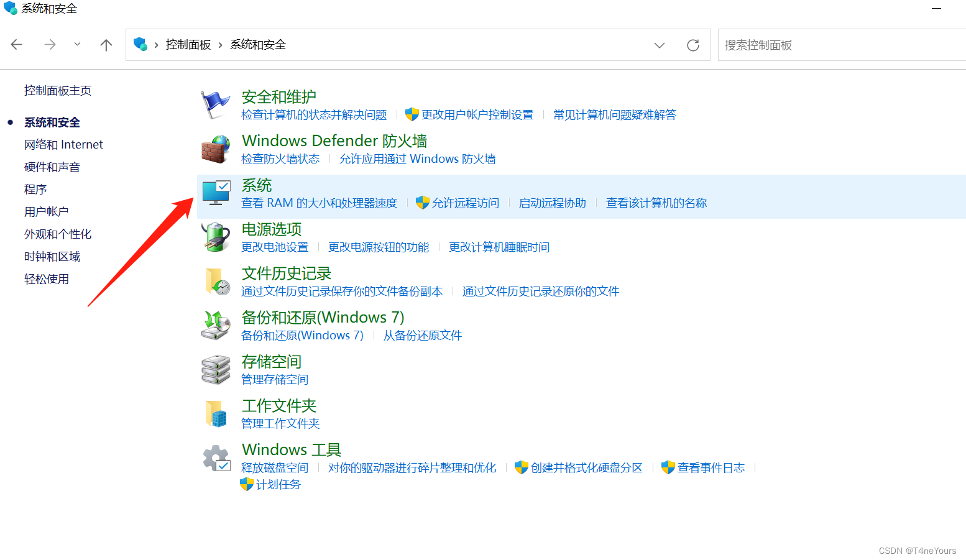The image size is (966, 560).
Task: Refresh the control panel view
Action: tap(693, 45)
